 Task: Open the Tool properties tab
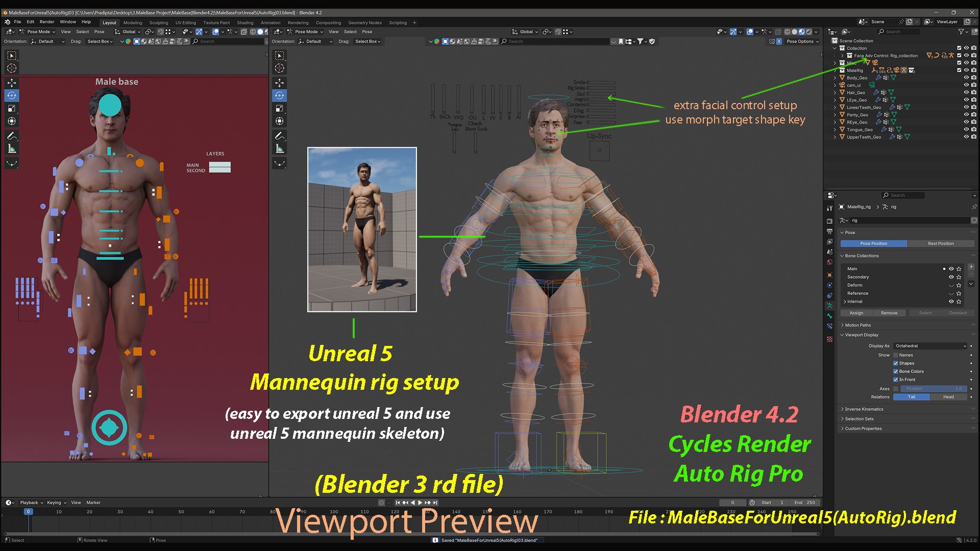coord(829,208)
